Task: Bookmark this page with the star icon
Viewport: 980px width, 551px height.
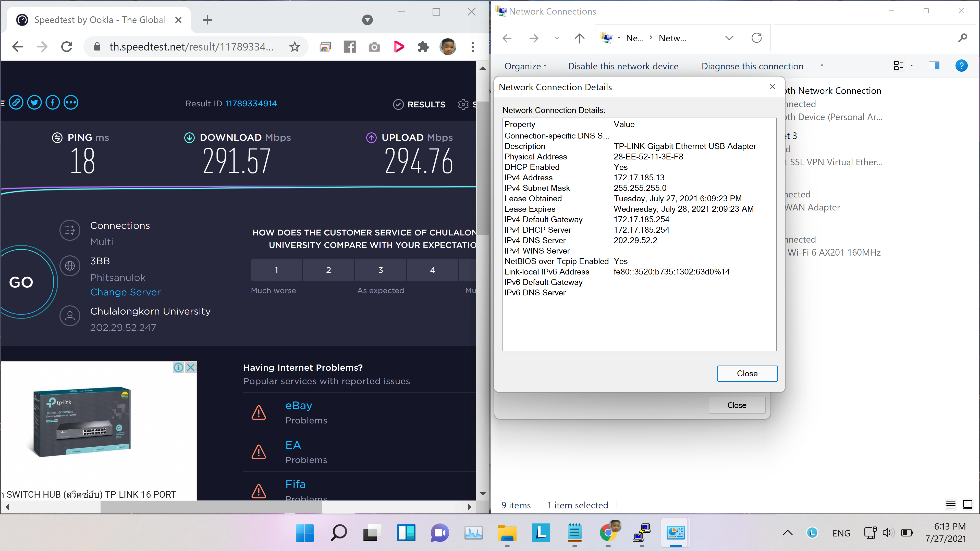Action: click(x=295, y=47)
